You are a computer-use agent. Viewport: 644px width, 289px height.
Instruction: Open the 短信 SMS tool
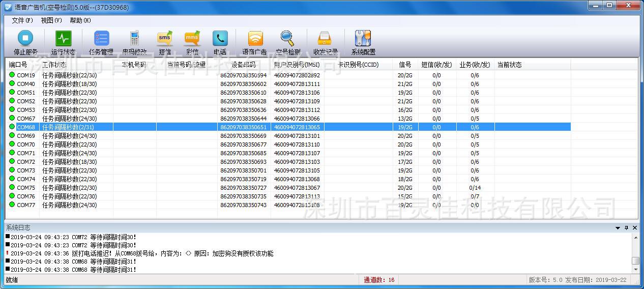(165, 43)
